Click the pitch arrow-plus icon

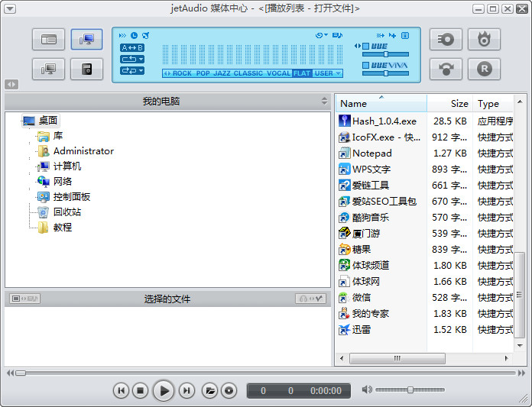point(393,35)
